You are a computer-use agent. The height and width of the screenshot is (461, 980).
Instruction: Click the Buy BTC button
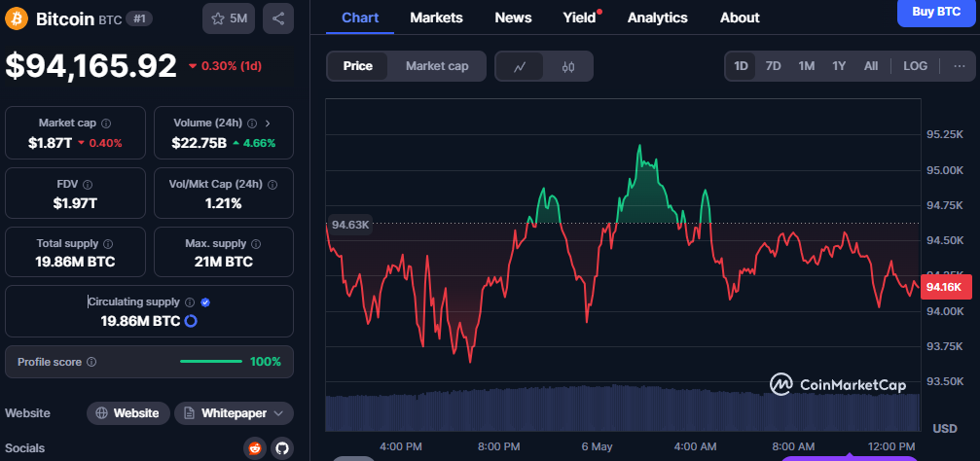click(x=936, y=12)
